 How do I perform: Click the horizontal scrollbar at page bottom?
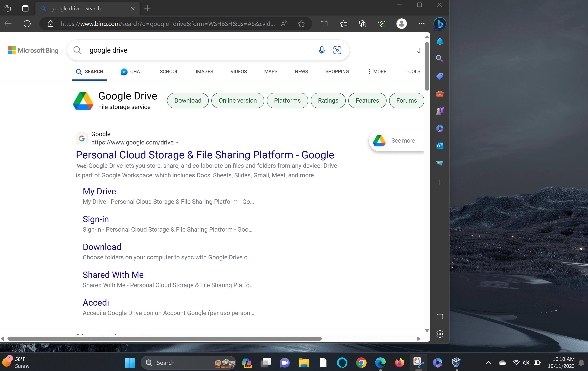click(164, 338)
